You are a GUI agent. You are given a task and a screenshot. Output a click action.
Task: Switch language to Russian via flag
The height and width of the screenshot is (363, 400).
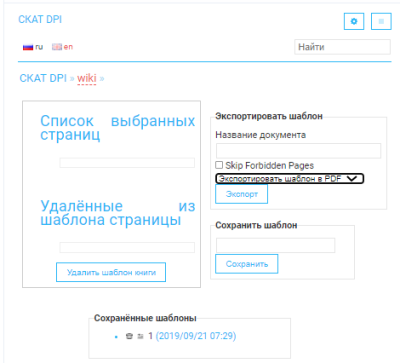[x=28, y=47]
